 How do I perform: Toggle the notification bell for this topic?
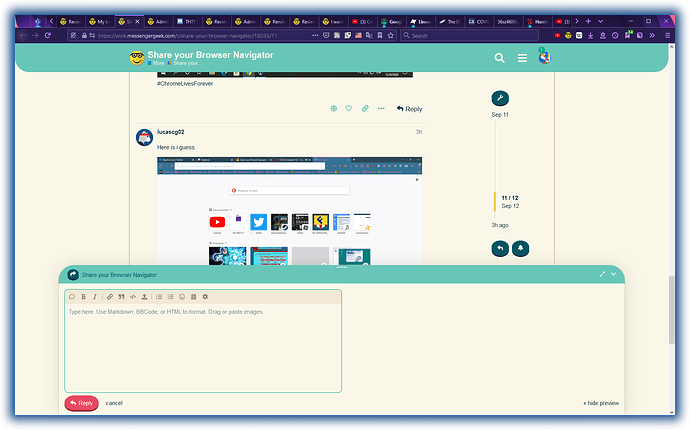tap(522, 248)
